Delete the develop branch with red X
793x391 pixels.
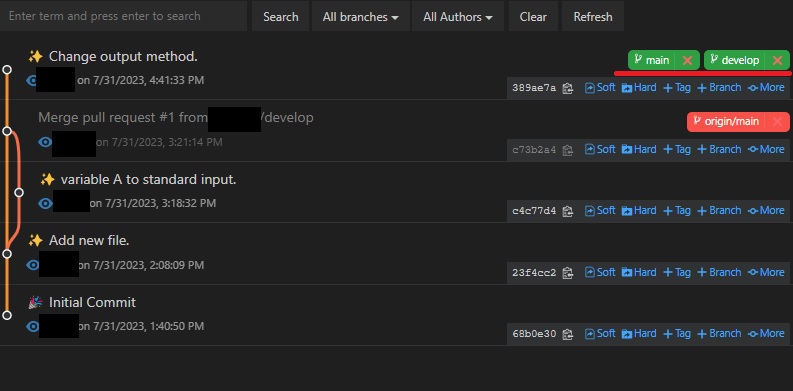(777, 61)
